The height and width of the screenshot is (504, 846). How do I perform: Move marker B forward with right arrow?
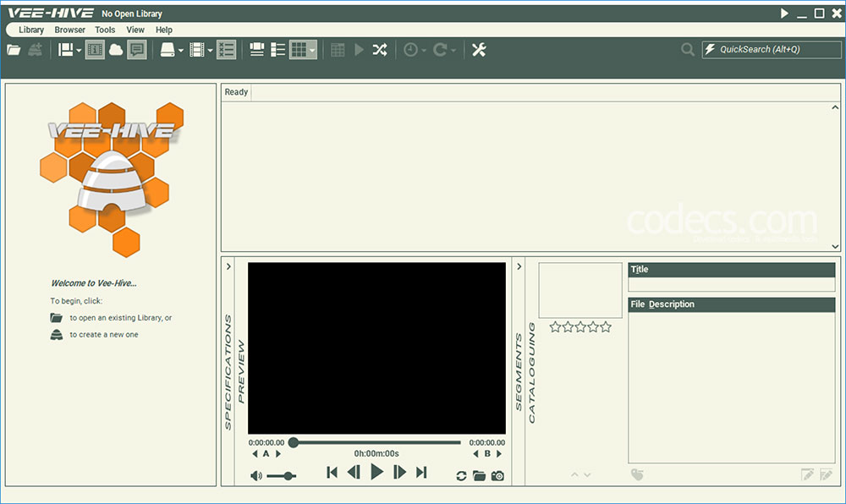tap(499, 454)
